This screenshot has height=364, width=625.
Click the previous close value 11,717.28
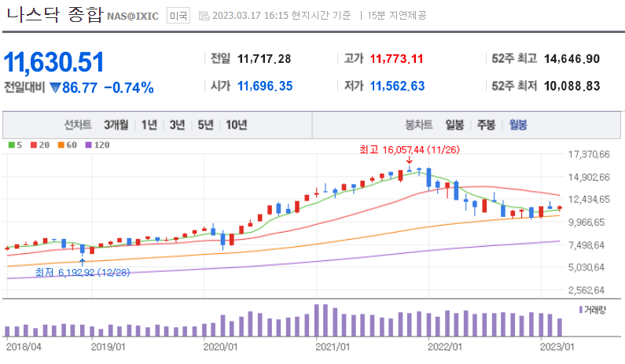coord(264,59)
